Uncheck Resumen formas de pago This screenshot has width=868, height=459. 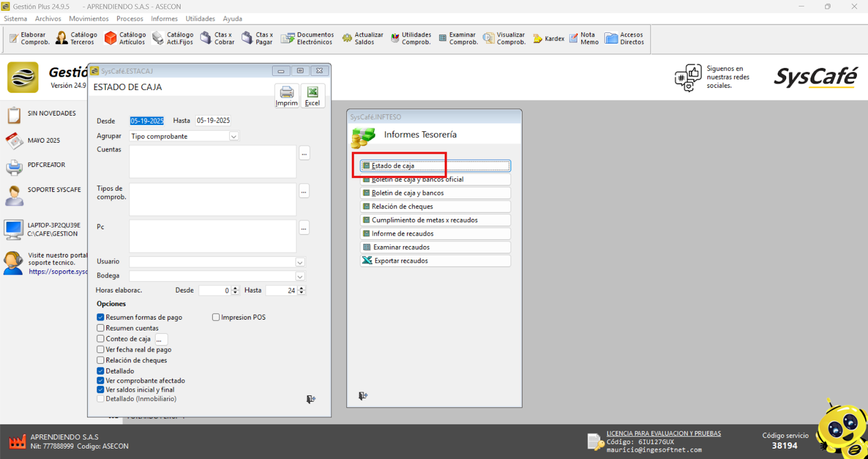pos(100,318)
